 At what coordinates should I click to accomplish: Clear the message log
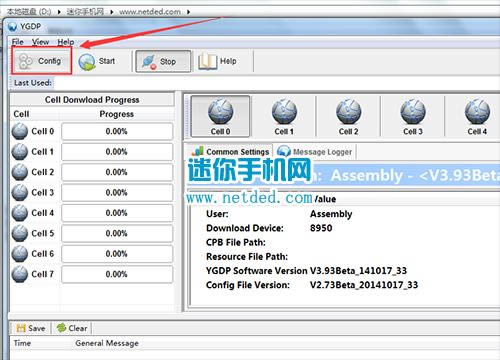[72, 328]
